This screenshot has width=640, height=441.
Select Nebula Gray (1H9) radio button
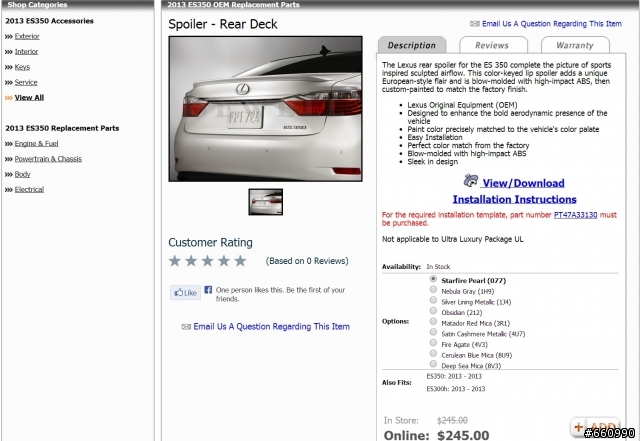tap(433, 290)
